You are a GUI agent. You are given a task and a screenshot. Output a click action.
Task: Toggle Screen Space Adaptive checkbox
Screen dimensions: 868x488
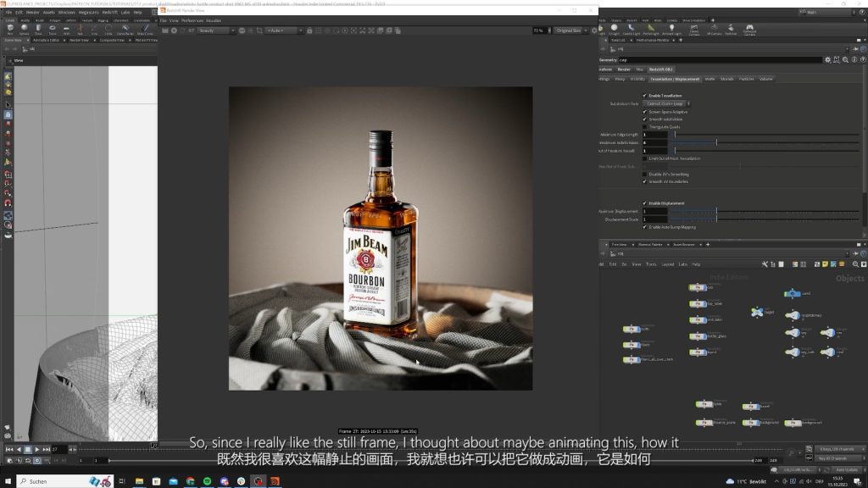point(644,112)
